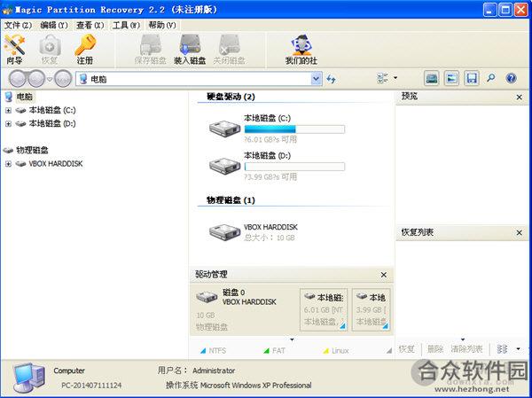The image size is (532, 398).
Task: Click the FAT legend entry
Action: pos(274,350)
